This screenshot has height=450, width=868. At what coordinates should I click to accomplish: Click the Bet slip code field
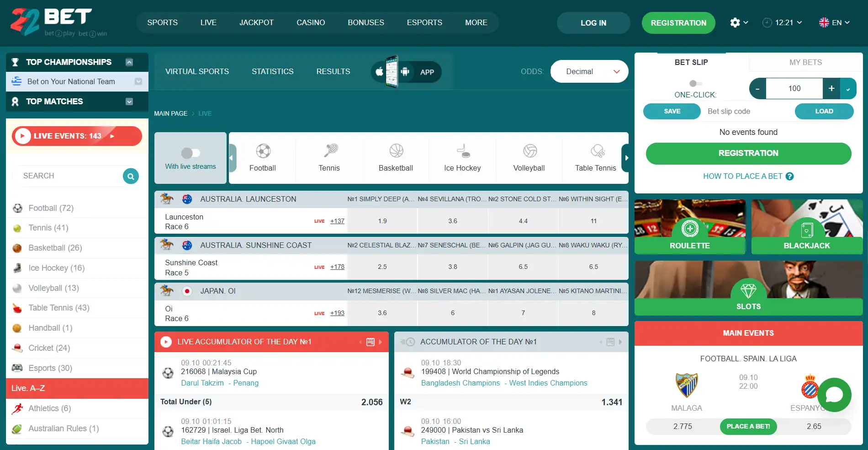click(x=748, y=111)
